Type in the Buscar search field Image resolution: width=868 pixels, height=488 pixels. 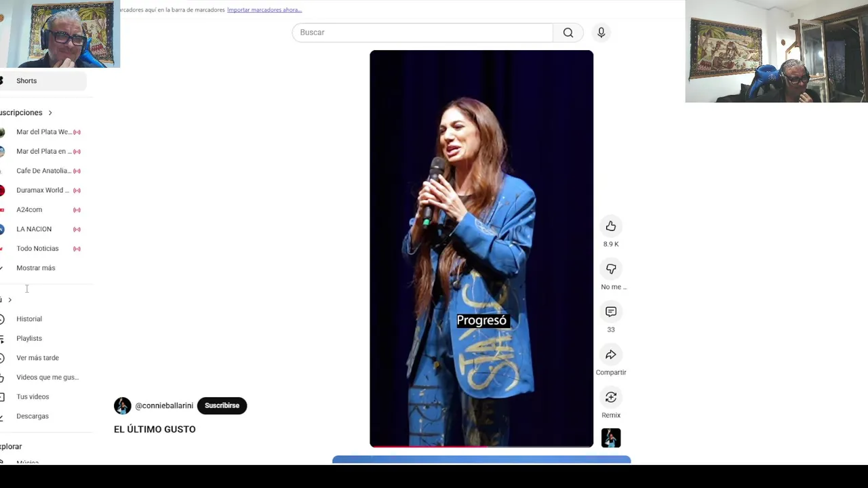coord(422,33)
